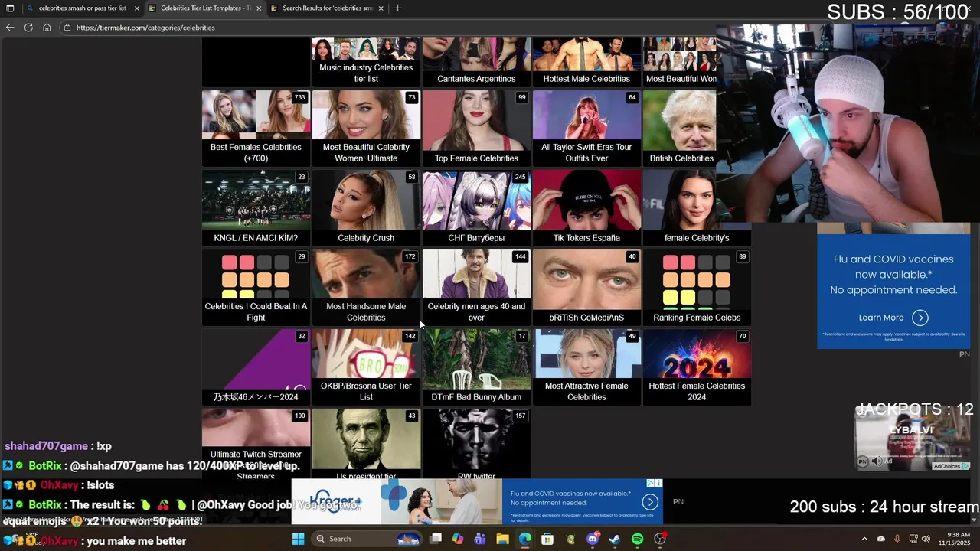The height and width of the screenshot is (551, 980).
Task: Open Hottest Male Celebrities template
Action: click(x=586, y=62)
